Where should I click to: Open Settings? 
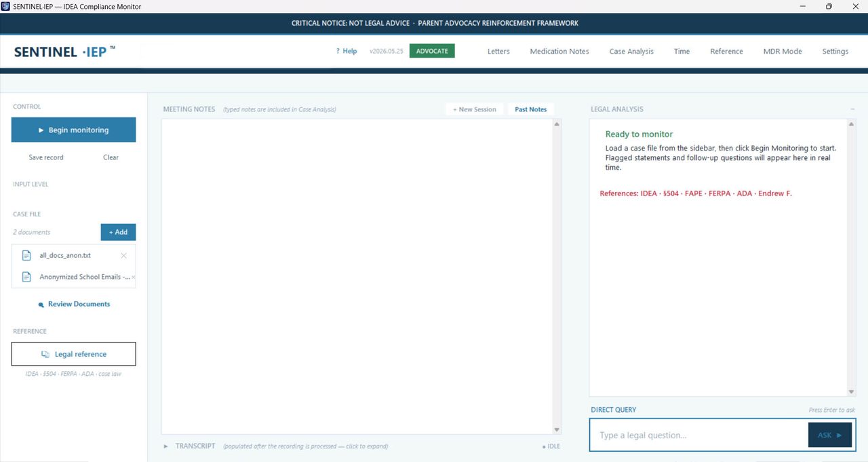(835, 52)
